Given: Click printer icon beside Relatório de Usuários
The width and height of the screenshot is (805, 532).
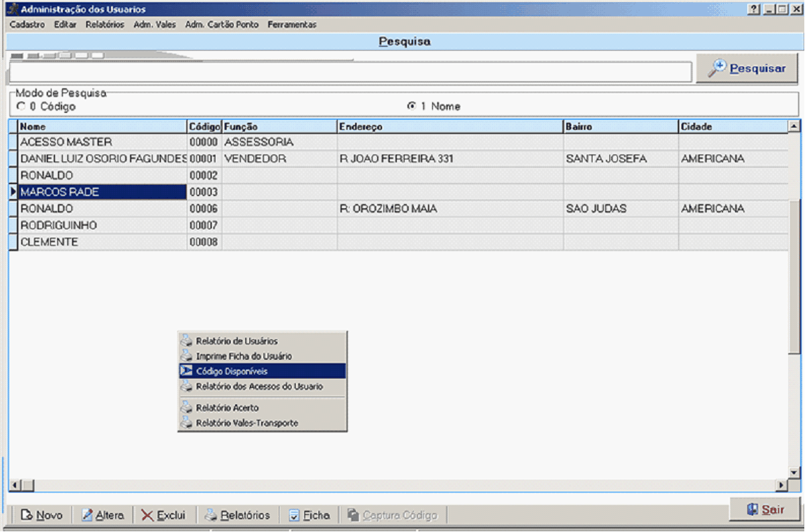Looking at the screenshot, I should (x=186, y=341).
